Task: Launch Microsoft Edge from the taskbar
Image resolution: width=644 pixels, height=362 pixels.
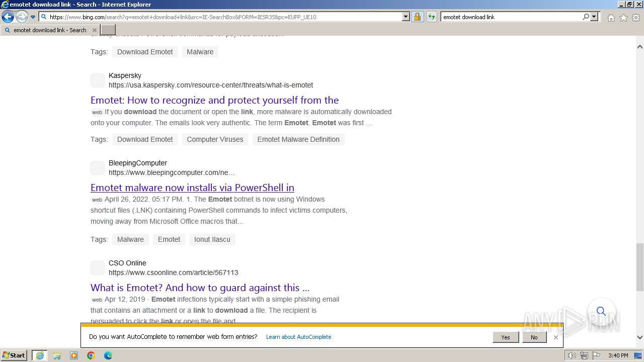Action: click(108, 355)
